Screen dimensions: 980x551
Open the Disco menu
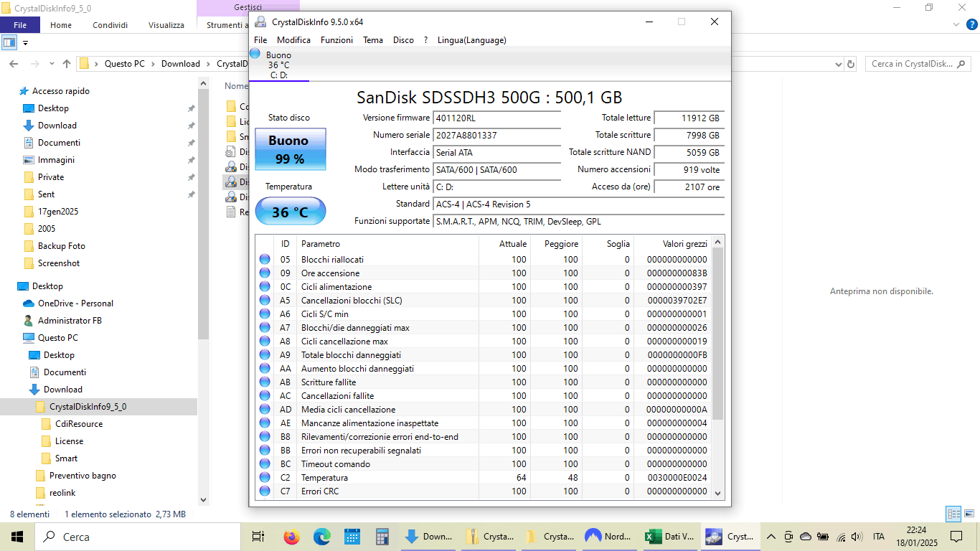click(x=403, y=40)
